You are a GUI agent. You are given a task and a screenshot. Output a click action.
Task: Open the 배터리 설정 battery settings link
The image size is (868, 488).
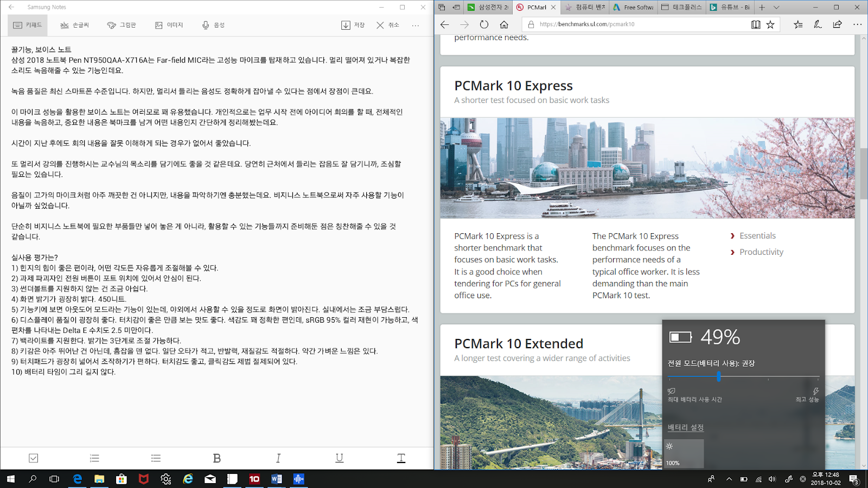[x=686, y=427]
